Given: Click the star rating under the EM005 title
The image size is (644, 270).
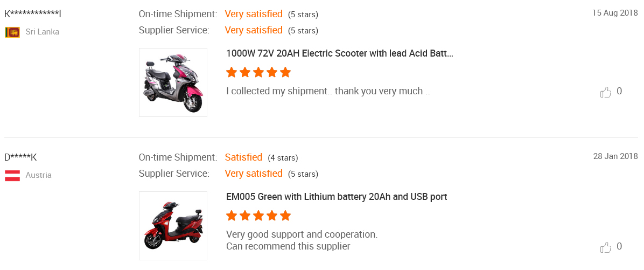Looking at the screenshot, I should coord(258,216).
